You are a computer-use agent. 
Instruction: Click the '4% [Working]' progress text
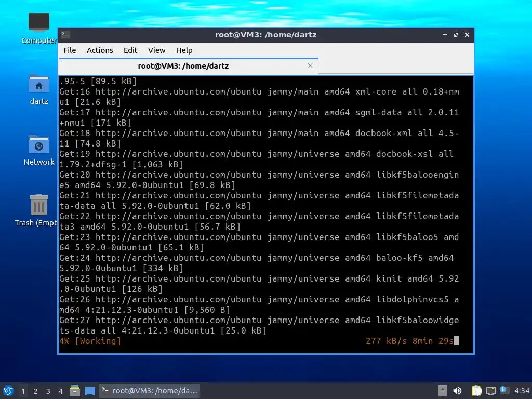pyautogui.click(x=90, y=341)
